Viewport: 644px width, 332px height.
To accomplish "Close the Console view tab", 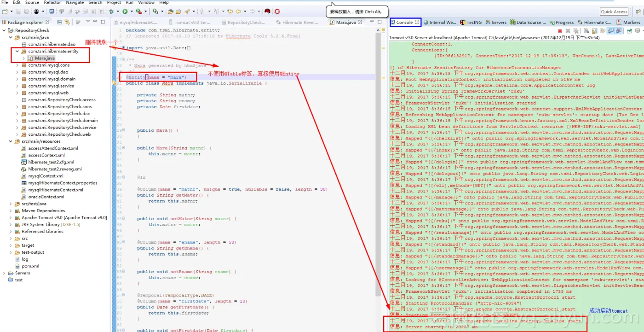I will click(417, 22).
